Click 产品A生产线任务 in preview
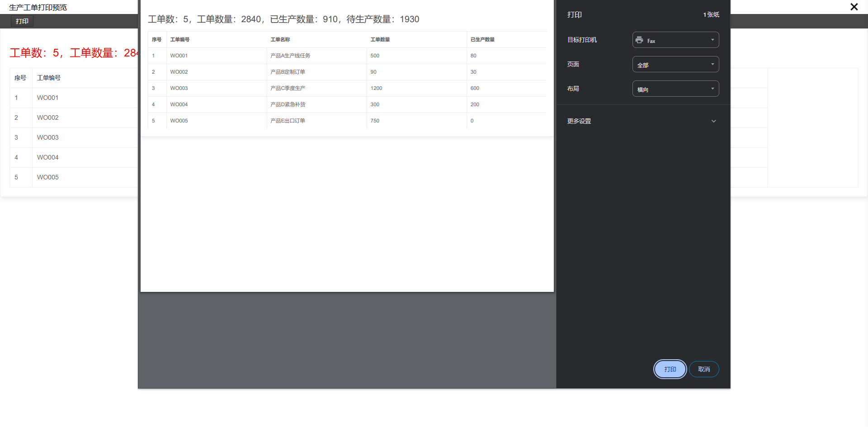The image size is (868, 427). tap(290, 56)
